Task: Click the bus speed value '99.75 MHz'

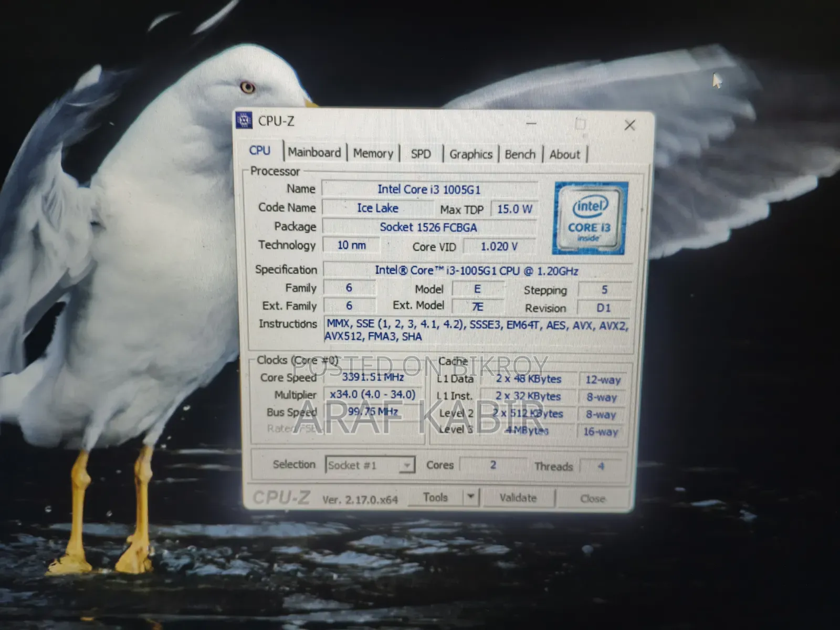Action: [x=373, y=411]
